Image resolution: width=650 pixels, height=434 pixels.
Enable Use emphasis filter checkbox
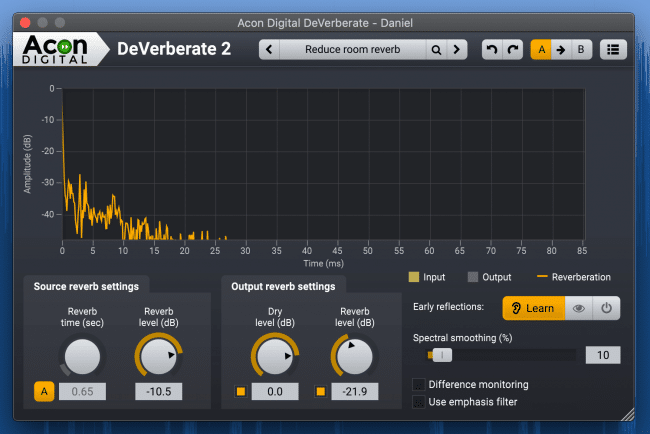(419, 402)
